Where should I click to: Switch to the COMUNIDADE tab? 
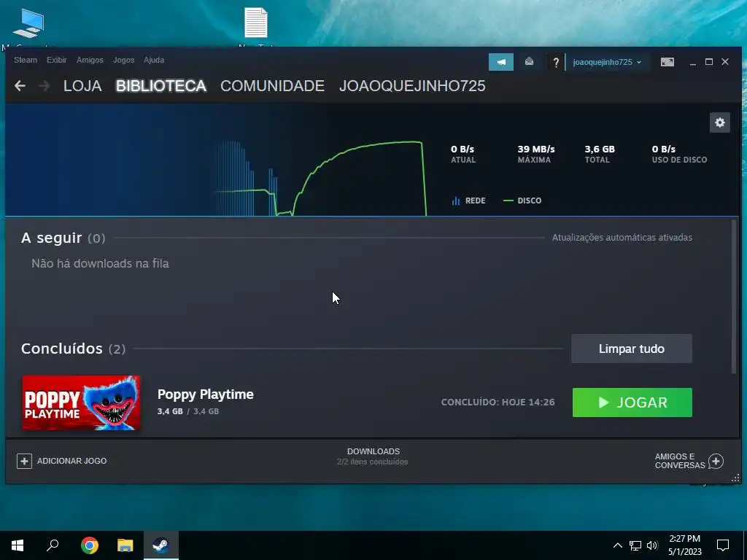pyautogui.click(x=272, y=86)
